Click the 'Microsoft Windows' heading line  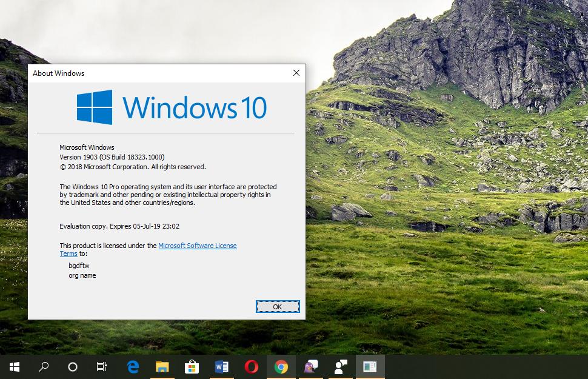click(x=87, y=147)
